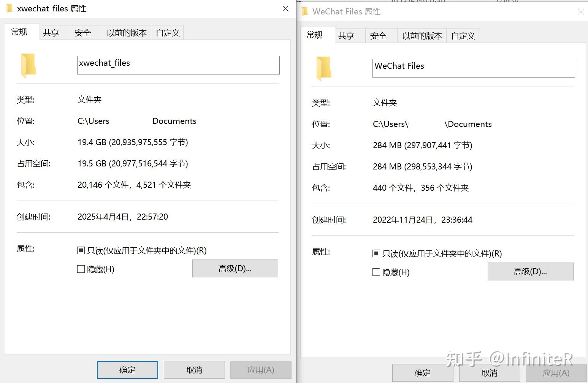This screenshot has height=383, width=588.
Task: Click disk usage value 284 MB (298,553,344 字节)
Action: 423,167
